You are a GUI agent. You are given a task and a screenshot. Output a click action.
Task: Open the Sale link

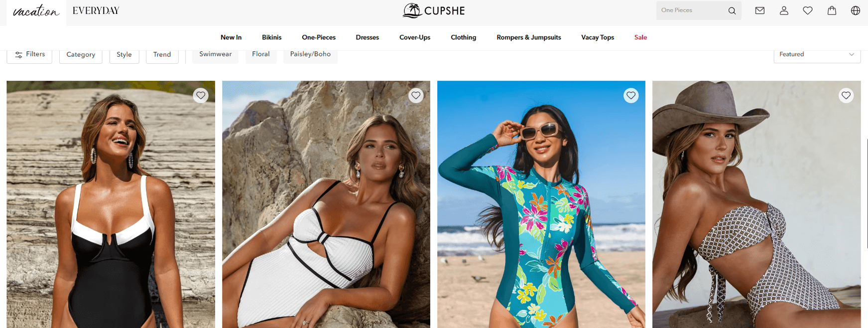tap(640, 37)
